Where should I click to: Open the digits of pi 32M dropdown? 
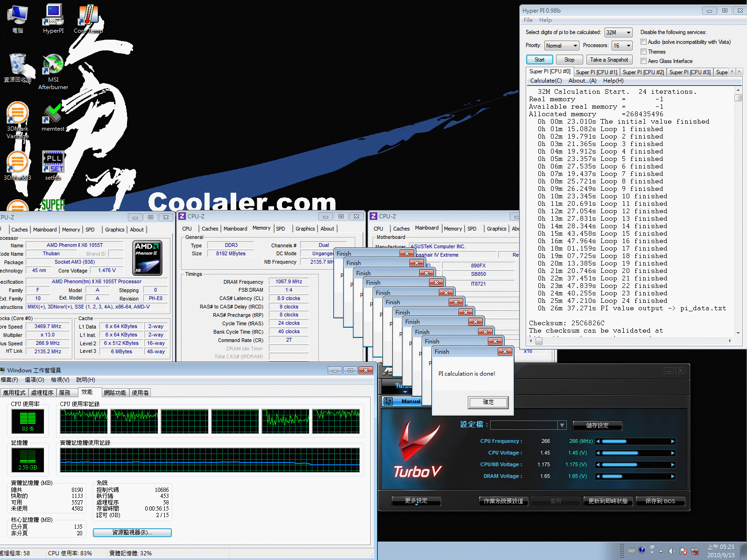[x=618, y=33]
